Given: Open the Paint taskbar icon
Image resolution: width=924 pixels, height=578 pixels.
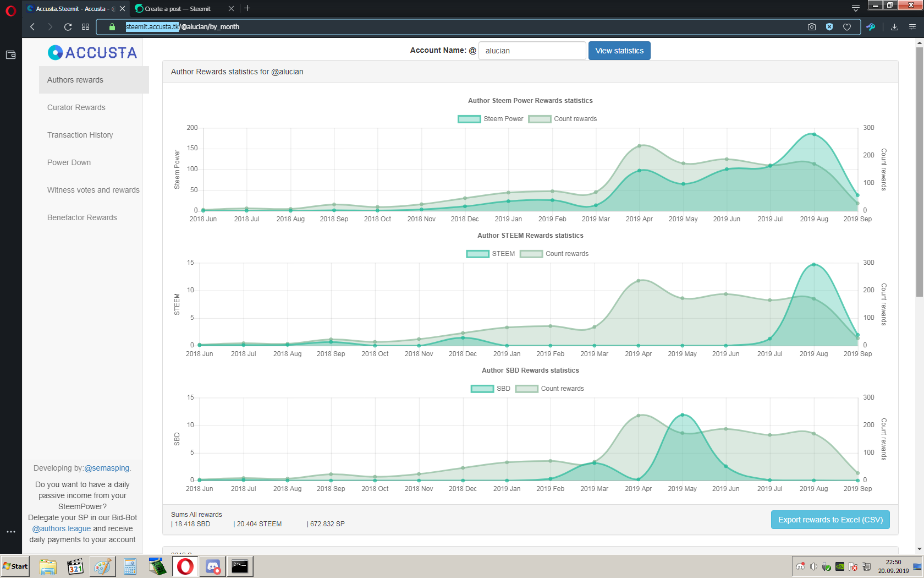Looking at the screenshot, I should 102,566.
